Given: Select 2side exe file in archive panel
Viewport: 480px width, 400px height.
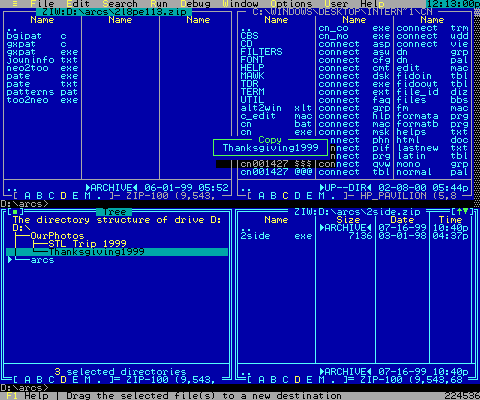Looking at the screenshot, I should (276, 236).
